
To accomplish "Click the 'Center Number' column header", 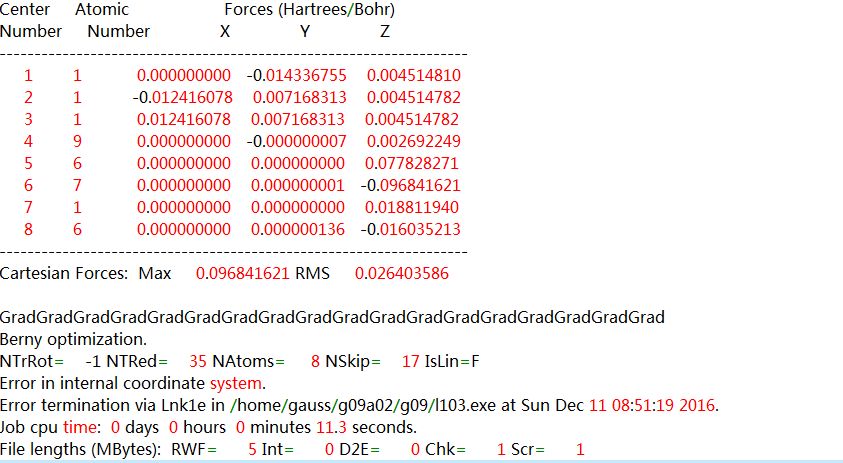I will pyautogui.click(x=31, y=20).
